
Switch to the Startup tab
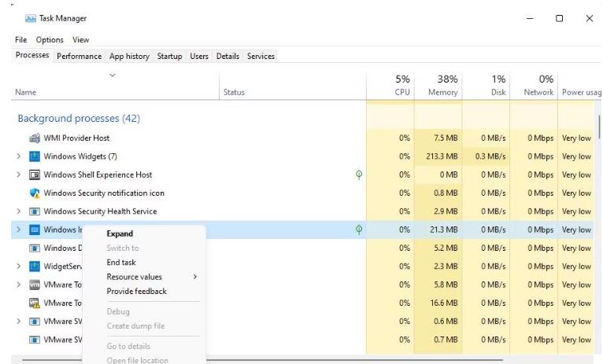tap(169, 56)
